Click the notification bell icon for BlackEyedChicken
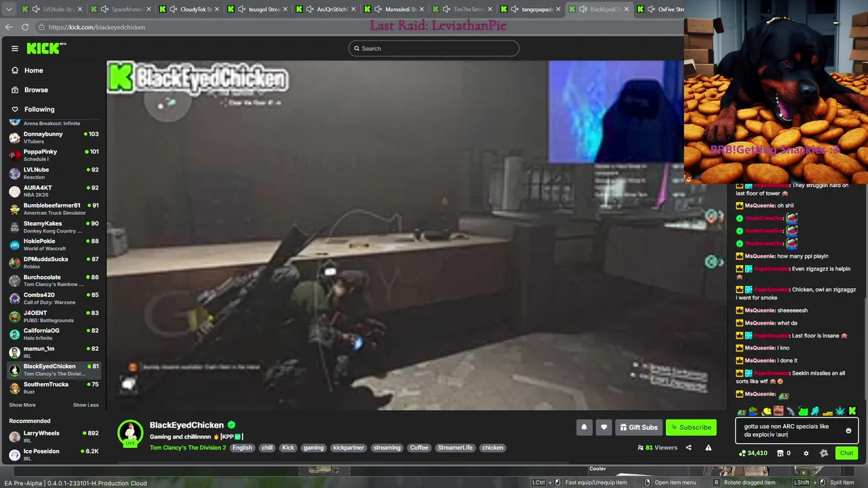This screenshot has width=868, height=488. (584, 427)
